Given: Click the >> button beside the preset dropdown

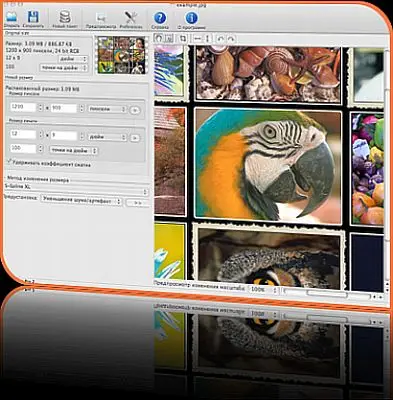Looking at the screenshot, I should point(138,202).
